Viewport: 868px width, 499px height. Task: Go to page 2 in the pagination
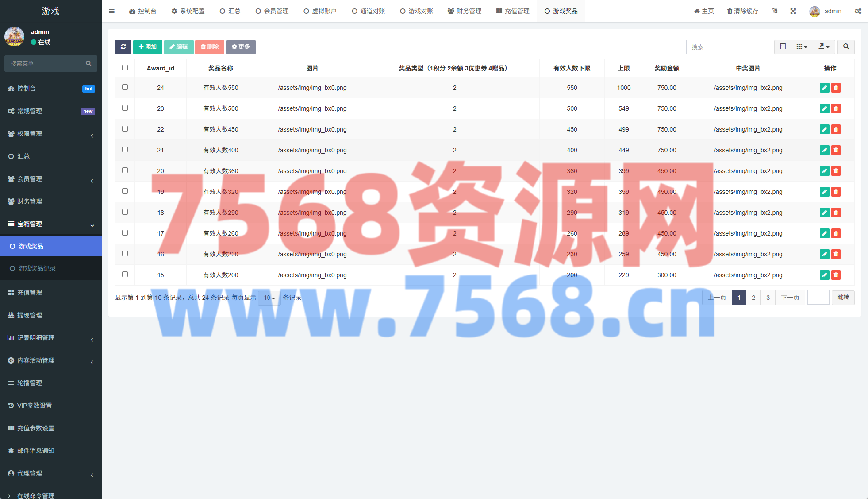coord(753,298)
